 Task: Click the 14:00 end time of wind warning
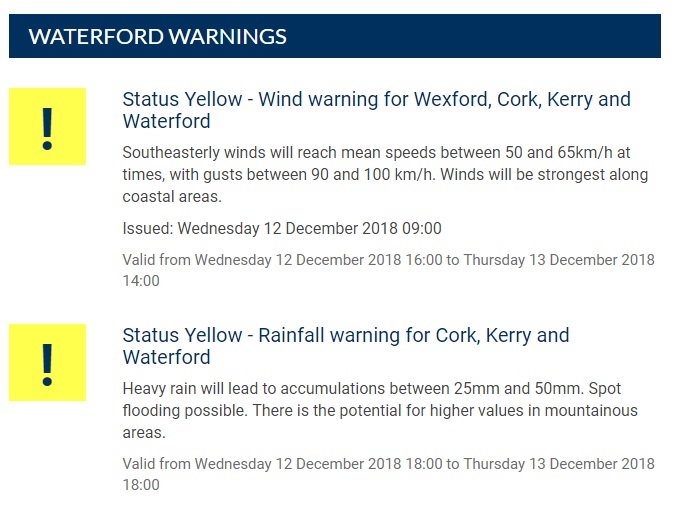tap(141, 281)
